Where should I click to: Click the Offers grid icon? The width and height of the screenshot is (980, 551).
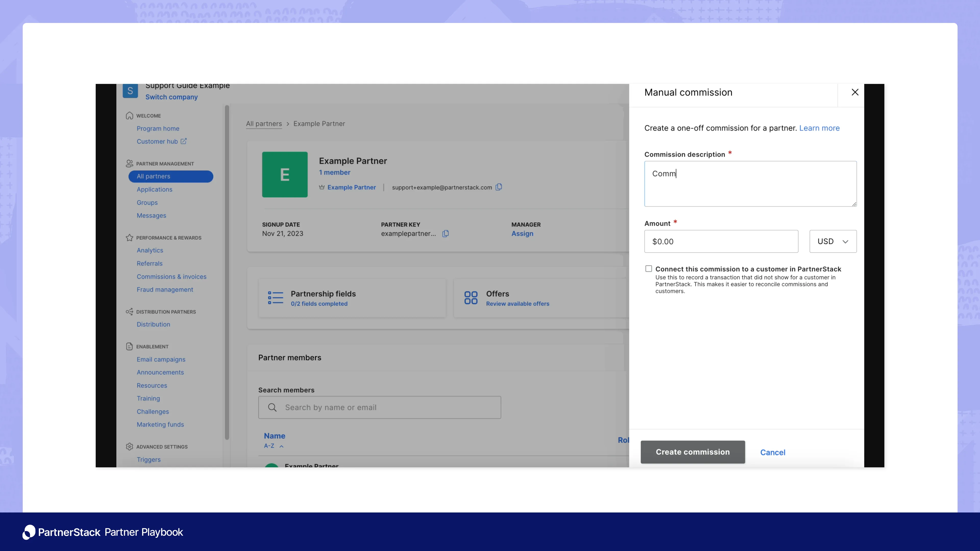[471, 298]
